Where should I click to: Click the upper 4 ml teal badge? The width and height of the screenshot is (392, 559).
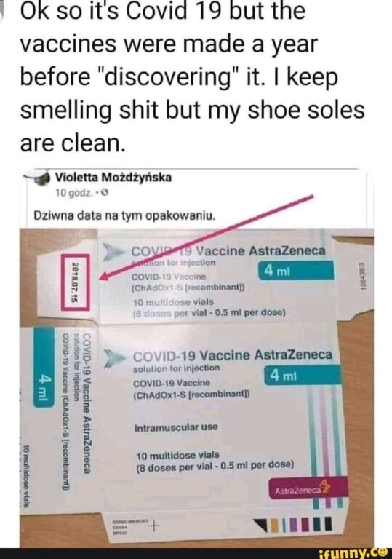[296, 271]
